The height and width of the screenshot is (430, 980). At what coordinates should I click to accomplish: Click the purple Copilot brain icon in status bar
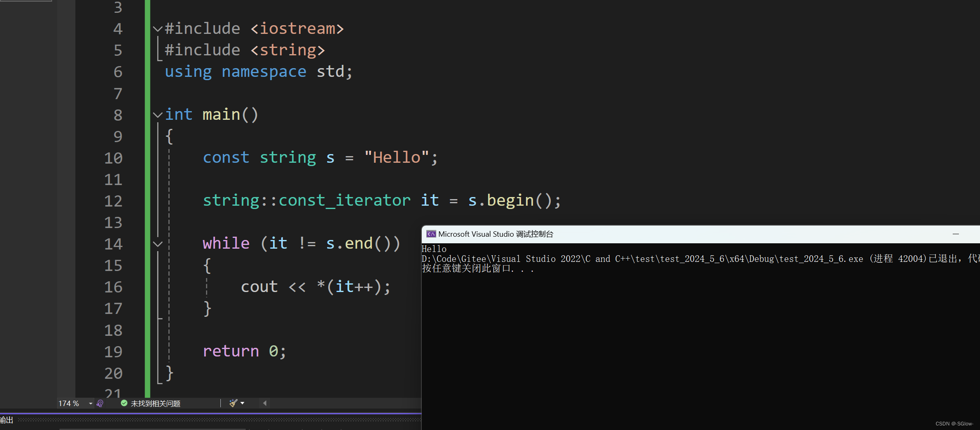click(x=100, y=403)
